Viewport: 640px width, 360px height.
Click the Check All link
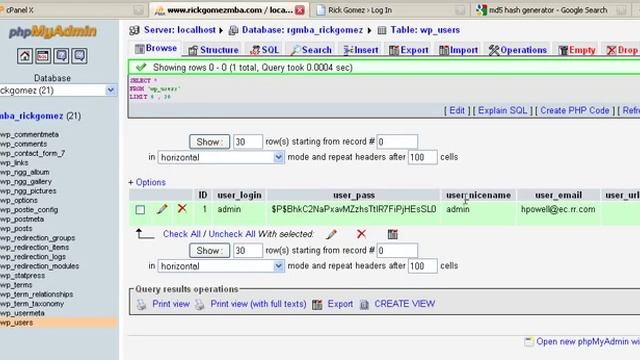pyautogui.click(x=182, y=234)
